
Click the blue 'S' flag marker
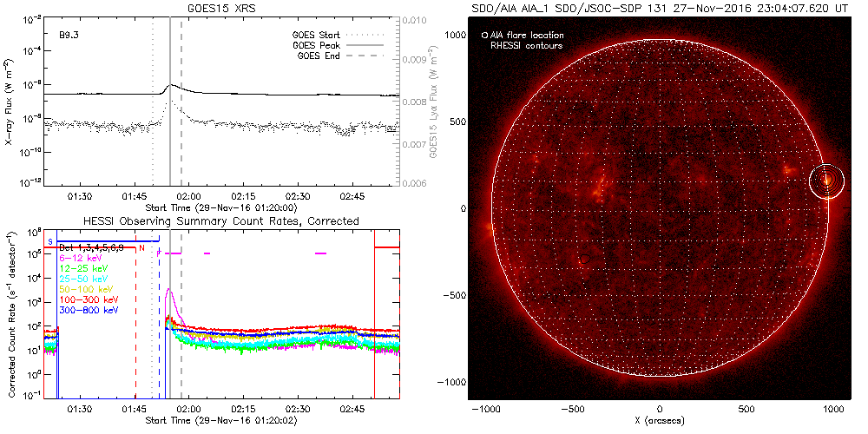pyautogui.click(x=50, y=240)
